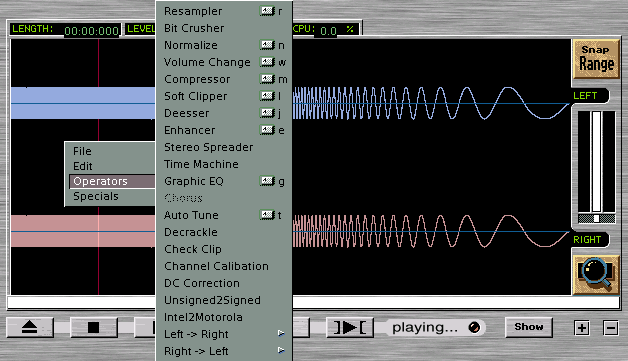Expand the Right -> Left submenu
Screen dimensions: 628x361
224,351
